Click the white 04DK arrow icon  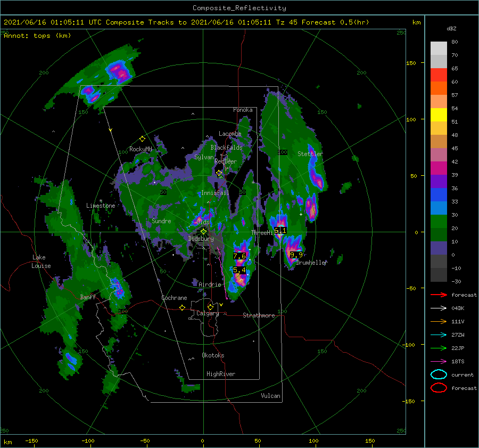point(439,308)
